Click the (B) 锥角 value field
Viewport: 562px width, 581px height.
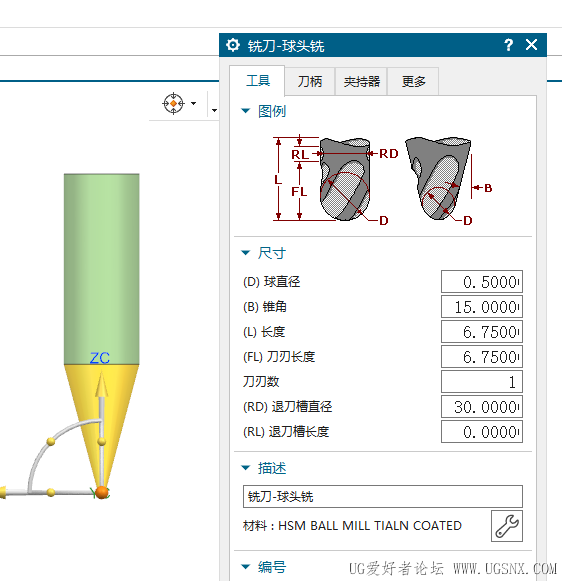click(482, 306)
